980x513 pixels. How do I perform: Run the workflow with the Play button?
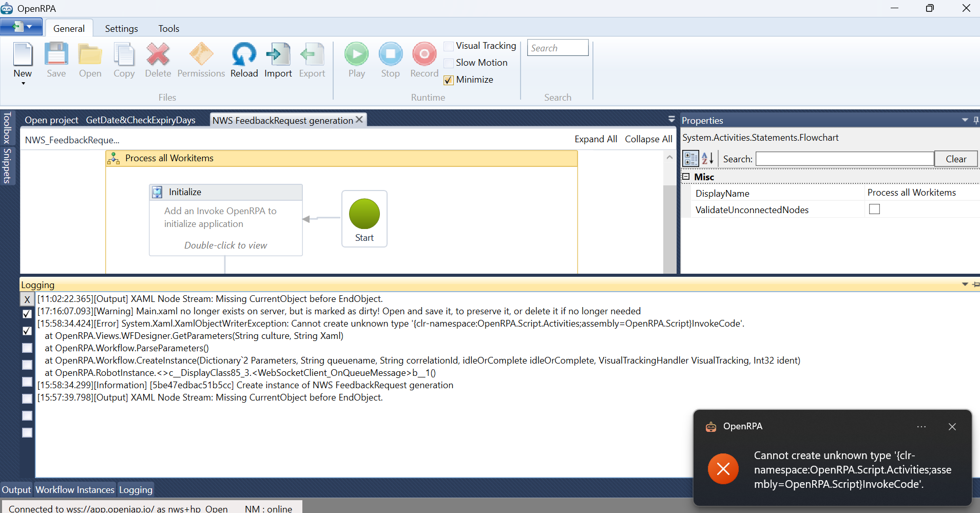(x=356, y=54)
